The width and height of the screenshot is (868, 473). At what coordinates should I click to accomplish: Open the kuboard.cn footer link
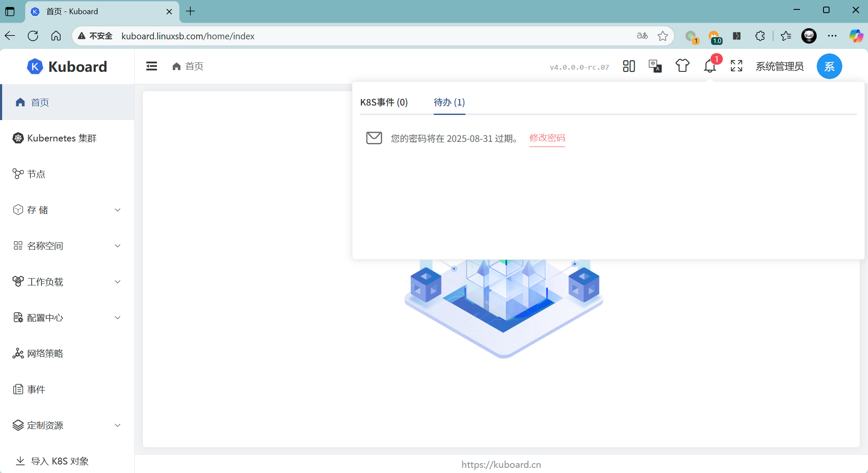[501, 464]
